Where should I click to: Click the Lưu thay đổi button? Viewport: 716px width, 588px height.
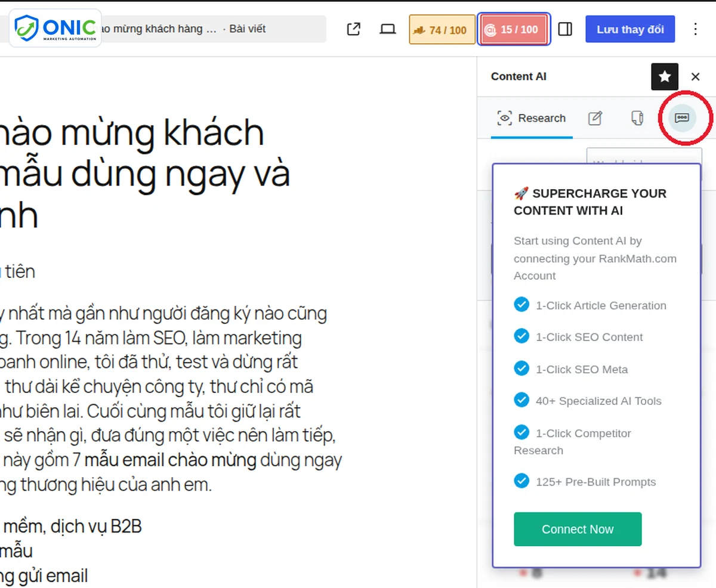[x=630, y=29]
